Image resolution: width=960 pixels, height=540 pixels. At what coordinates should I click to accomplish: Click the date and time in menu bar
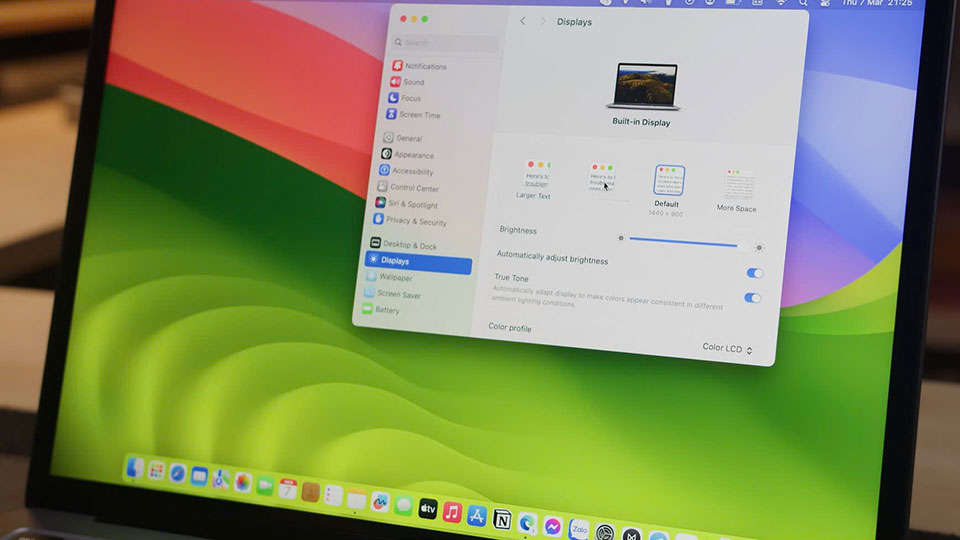click(x=877, y=3)
